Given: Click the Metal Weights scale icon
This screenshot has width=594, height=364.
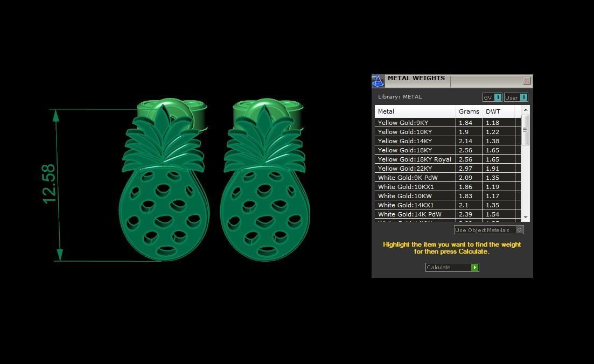Looking at the screenshot, I should (378, 81).
